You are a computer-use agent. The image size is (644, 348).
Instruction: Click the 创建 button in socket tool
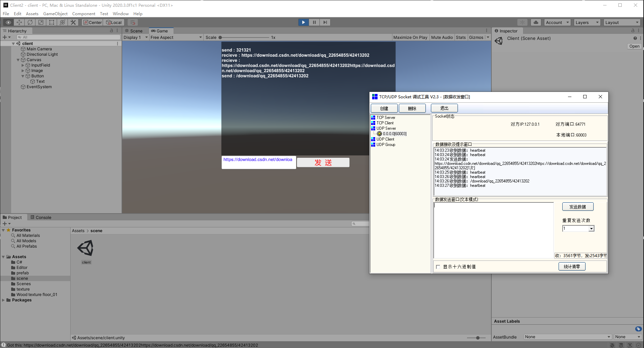(384, 108)
